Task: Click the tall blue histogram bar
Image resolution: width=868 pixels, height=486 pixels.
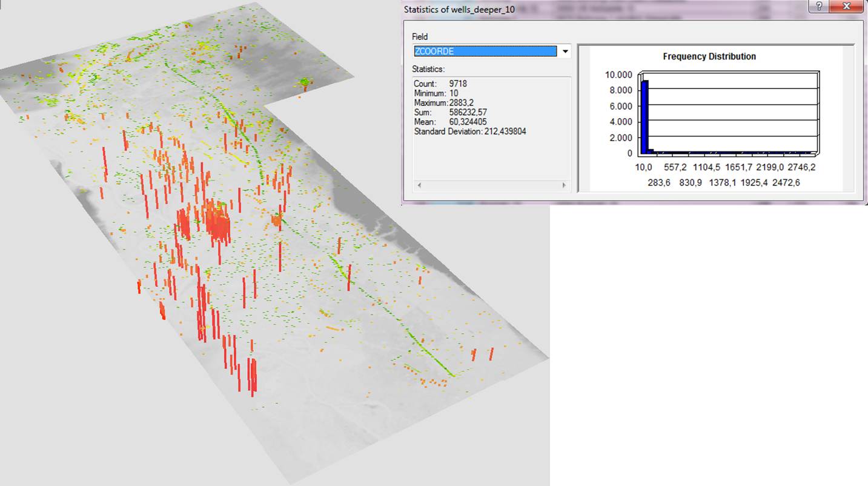Action: click(x=645, y=116)
